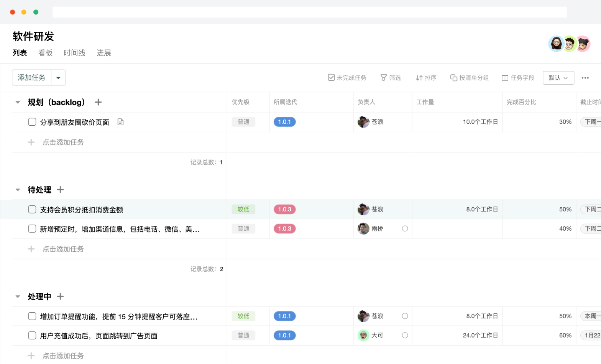Screen dimensions: 601x364
Task: Click 所属迭代 column header
Action: click(x=286, y=102)
